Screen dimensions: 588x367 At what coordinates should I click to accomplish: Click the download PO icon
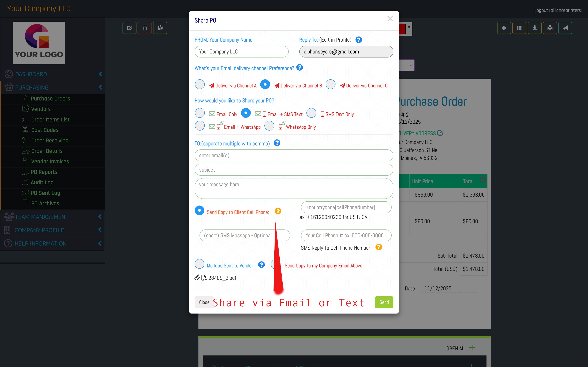[535, 28]
